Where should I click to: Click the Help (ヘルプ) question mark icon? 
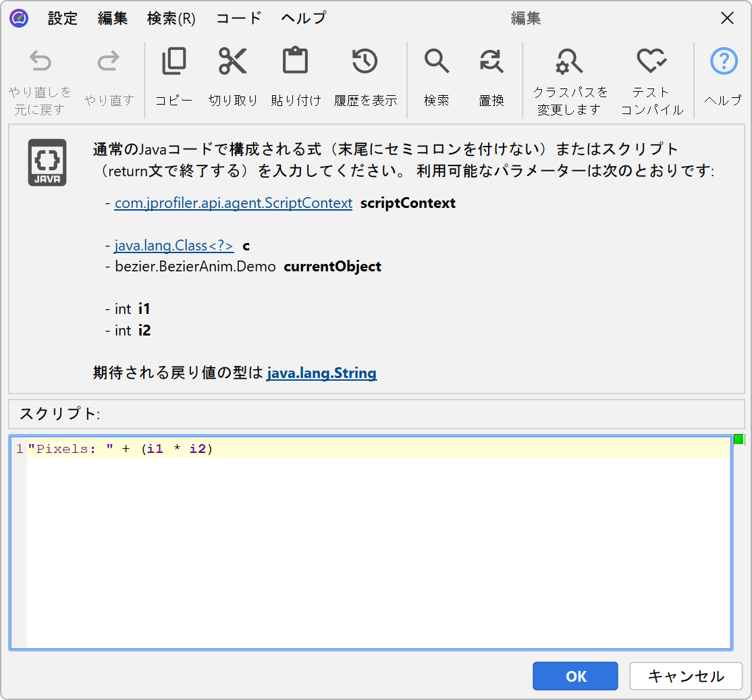pos(723,62)
